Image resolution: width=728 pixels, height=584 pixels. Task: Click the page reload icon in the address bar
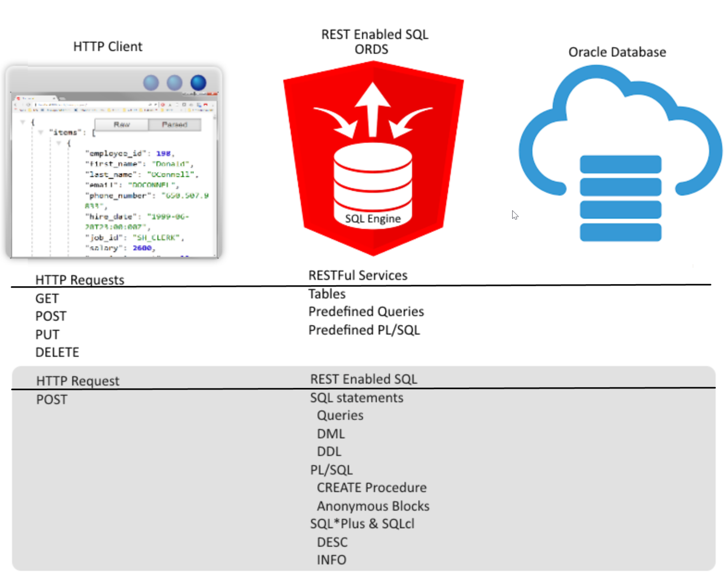click(x=28, y=104)
